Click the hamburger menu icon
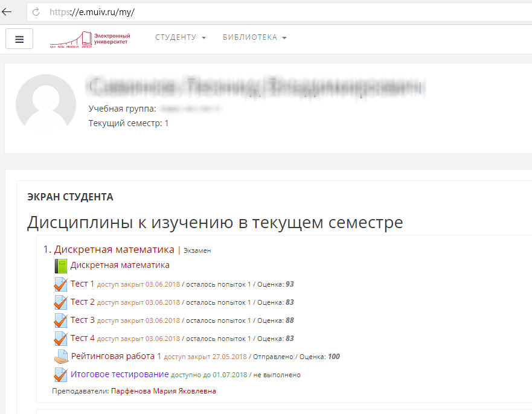Viewport: 532px width, 414px height. pos(19,38)
